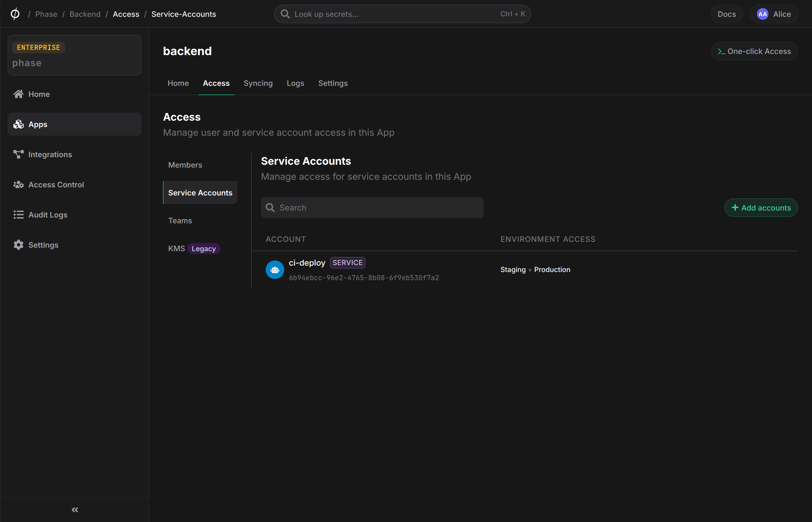Viewport: 812px width, 522px height.
Task: Open Access Control in the sidebar
Action: click(74, 184)
